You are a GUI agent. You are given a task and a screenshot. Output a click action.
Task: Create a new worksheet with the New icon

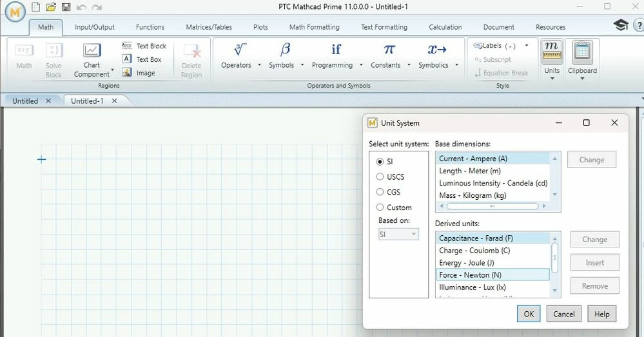pyautogui.click(x=36, y=7)
